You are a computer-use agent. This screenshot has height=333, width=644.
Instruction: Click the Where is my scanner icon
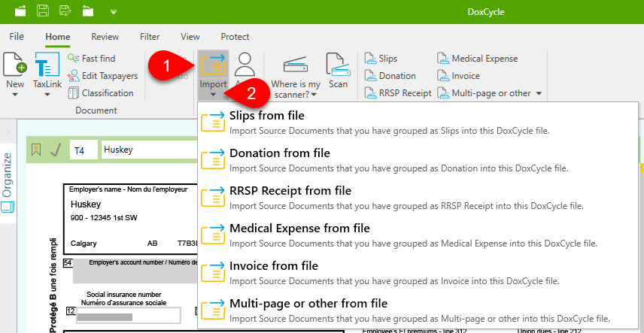(x=296, y=65)
